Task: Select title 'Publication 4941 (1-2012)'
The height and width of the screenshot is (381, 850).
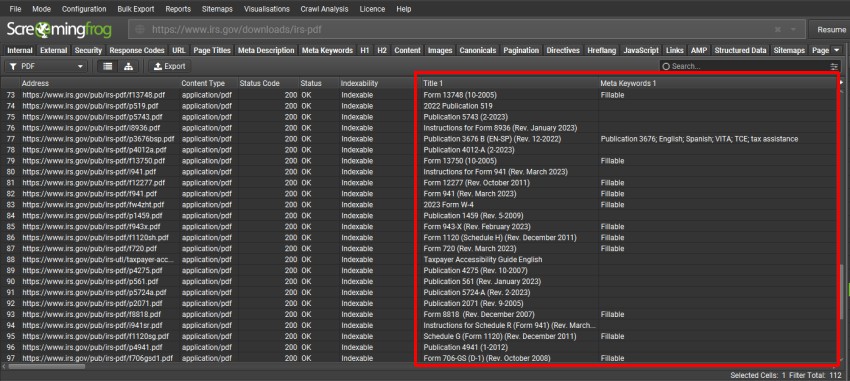Action: click(466, 347)
